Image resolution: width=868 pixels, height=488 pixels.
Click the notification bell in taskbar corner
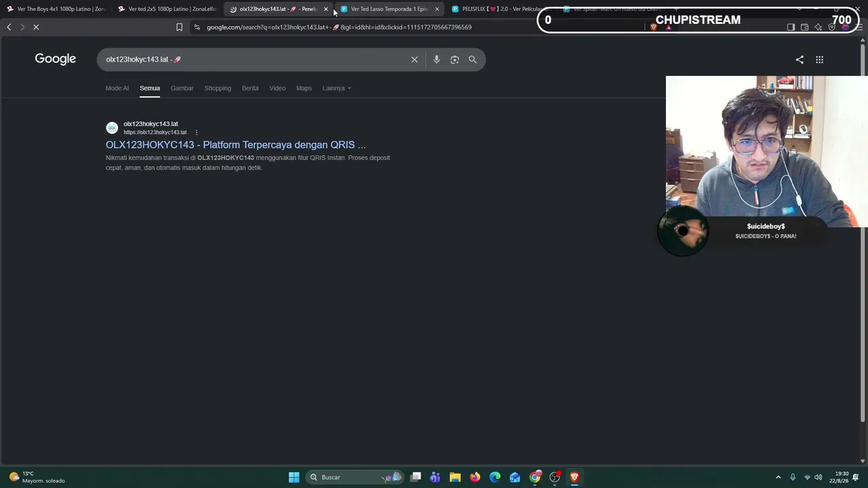point(856,477)
